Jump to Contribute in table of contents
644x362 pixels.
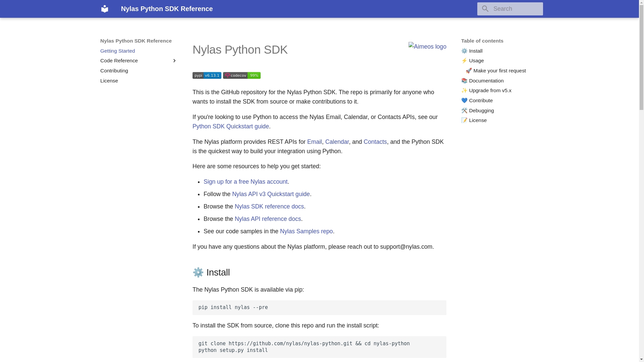pyautogui.click(x=477, y=101)
